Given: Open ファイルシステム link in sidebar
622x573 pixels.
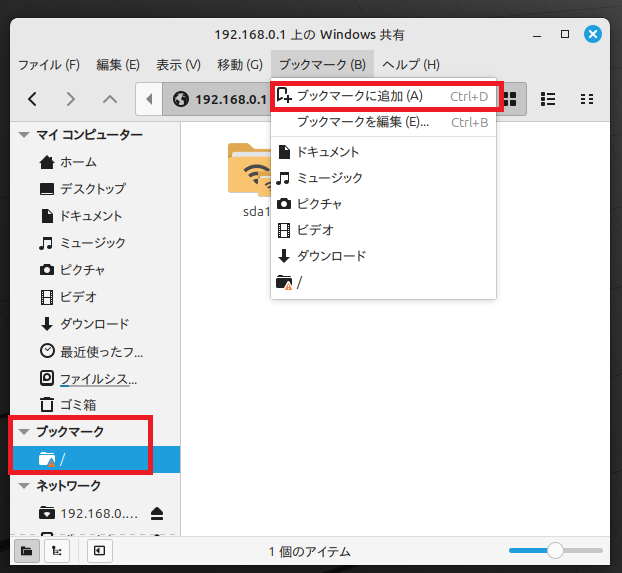Looking at the screenshot, I should [98, 379].
